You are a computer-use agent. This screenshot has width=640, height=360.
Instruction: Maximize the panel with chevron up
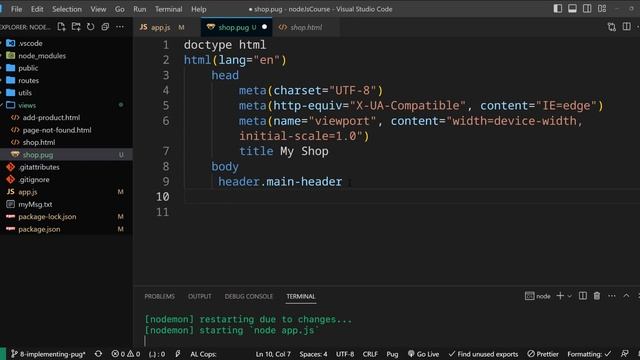coord(626,296)
